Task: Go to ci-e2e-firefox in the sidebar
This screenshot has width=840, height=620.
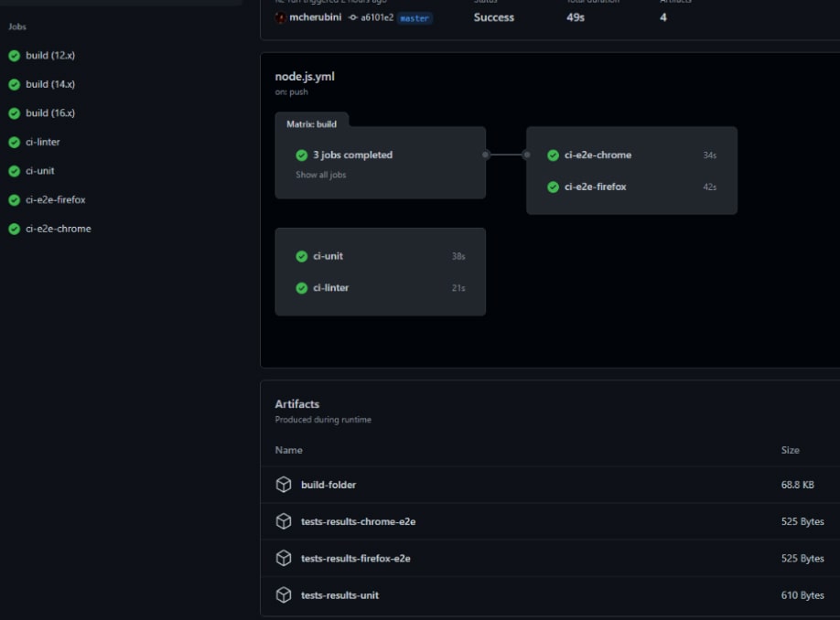Action: 56,199
